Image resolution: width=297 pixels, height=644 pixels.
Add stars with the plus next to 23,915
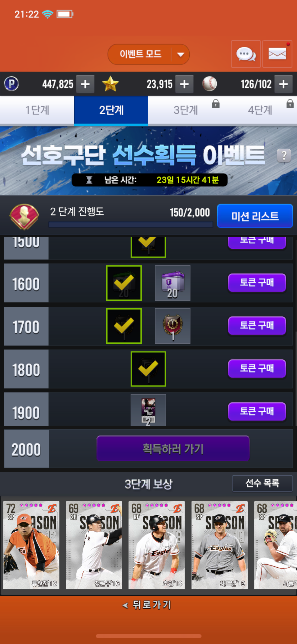pyautogui.click(x=184, y=84)
